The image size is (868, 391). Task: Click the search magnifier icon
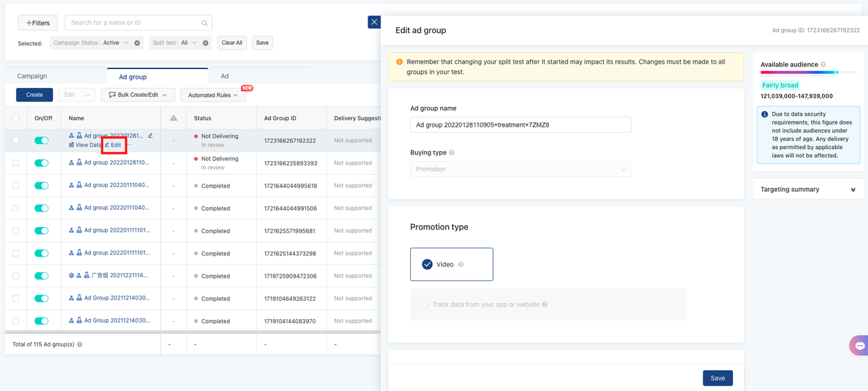point(204,23)
